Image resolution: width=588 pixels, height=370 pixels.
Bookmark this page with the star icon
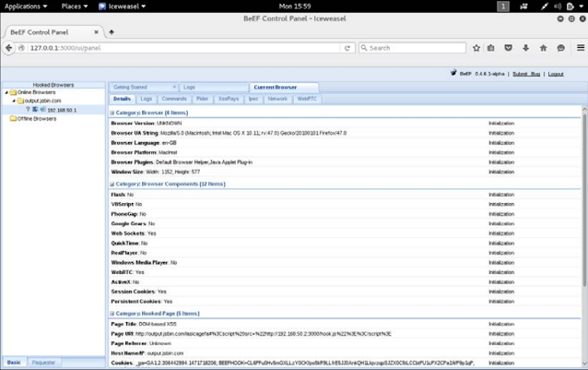[476, 48]
